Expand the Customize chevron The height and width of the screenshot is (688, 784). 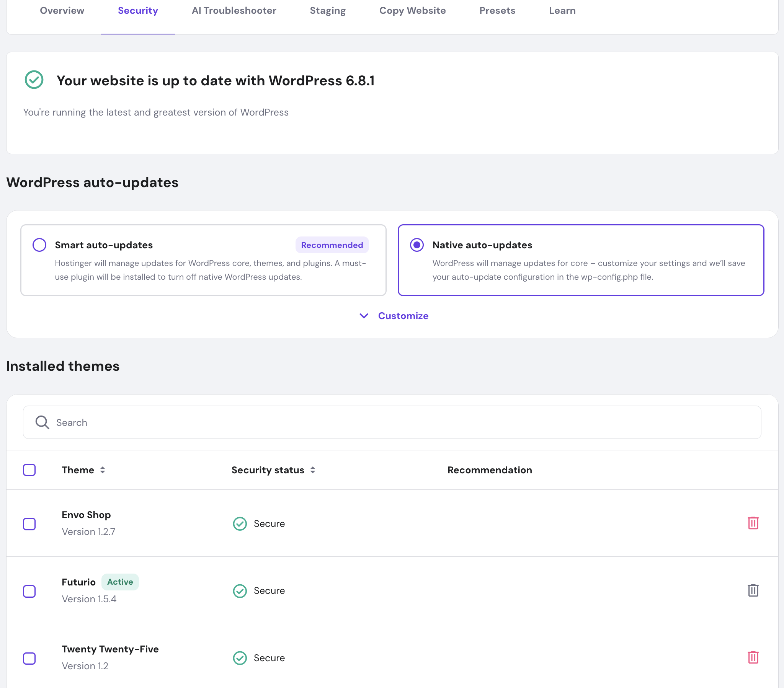[x=364, y=316]
